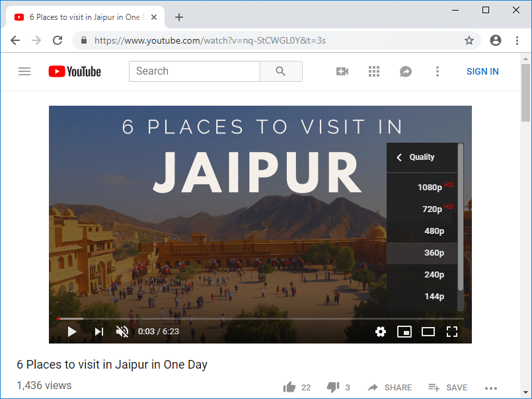Open the three-dot settings menu beside Sign In
Viewport: 532px width, 399px height.
click(437, 71)
